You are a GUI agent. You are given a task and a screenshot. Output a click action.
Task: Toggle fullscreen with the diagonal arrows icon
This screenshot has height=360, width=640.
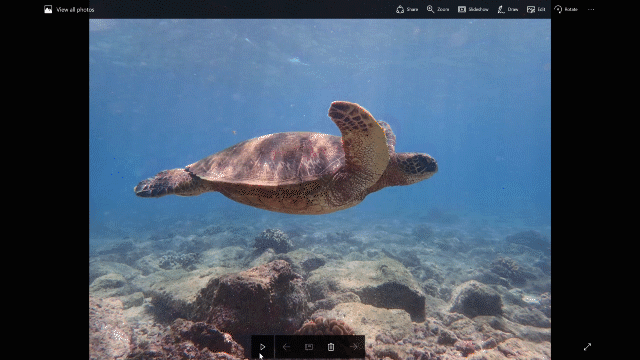click(x=587, y=347)
